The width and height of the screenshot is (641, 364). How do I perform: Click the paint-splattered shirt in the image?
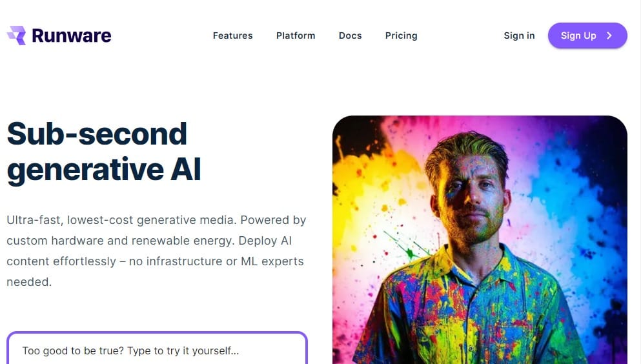[470, 310]
